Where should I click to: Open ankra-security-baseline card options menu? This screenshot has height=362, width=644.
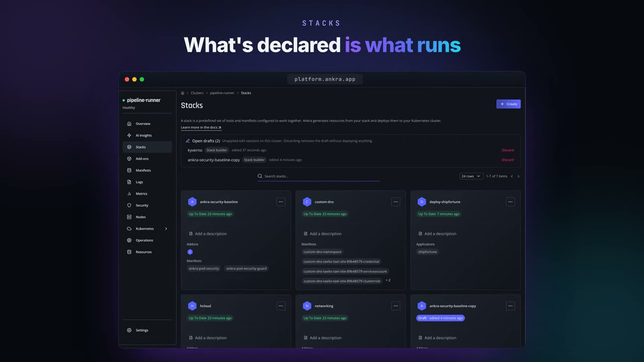[281, 202]
